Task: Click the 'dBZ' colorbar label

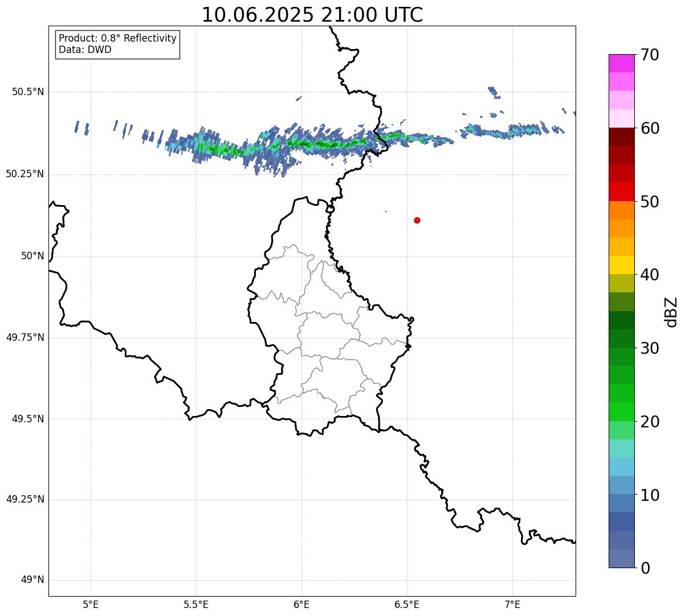Action: pos(672,312)
